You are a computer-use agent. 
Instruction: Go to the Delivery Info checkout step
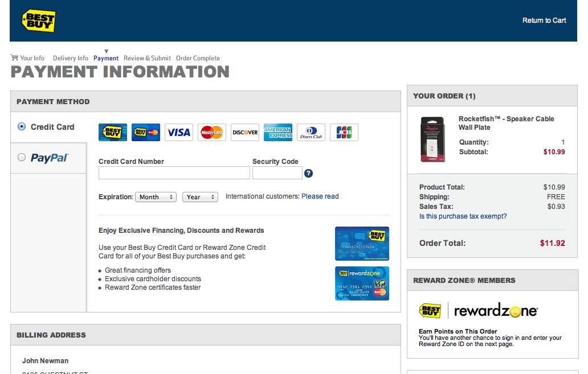[71, 58]
